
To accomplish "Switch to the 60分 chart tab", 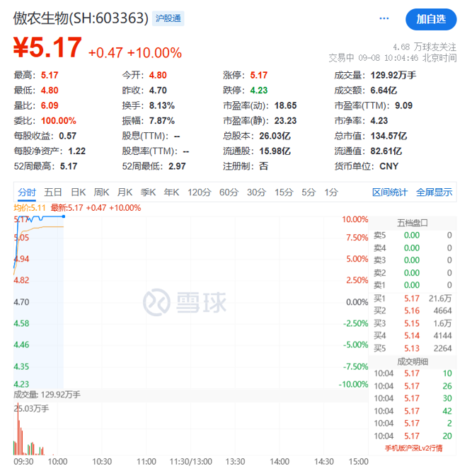I will pyautogui.click(x=229, y=192).
